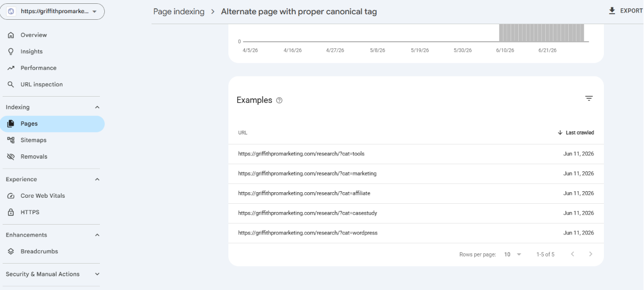Click the 6/10/26 chart axis label
The image size is (644, 290).
point(505,51)
